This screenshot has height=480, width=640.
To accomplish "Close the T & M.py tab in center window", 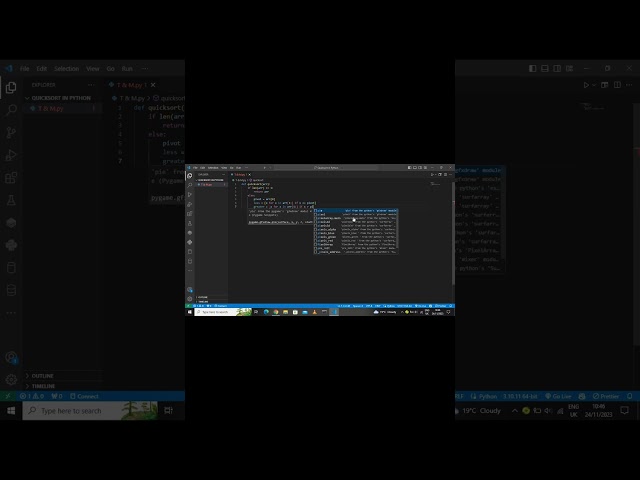I will (x=249, y=174).
